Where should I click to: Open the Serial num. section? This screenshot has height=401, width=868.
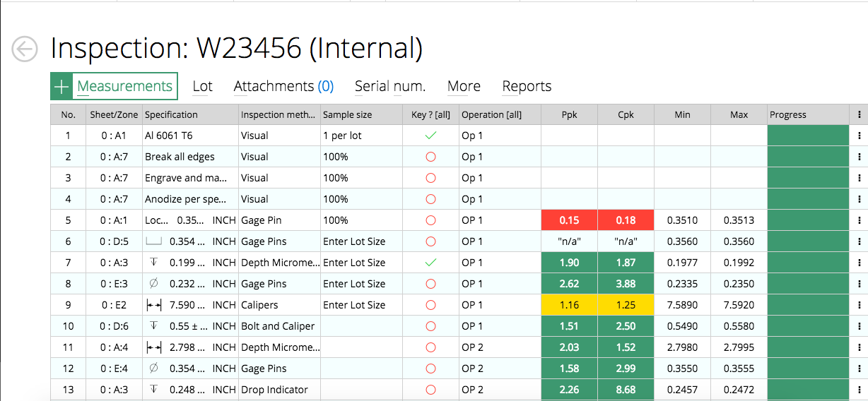click(x=390, y=87)
